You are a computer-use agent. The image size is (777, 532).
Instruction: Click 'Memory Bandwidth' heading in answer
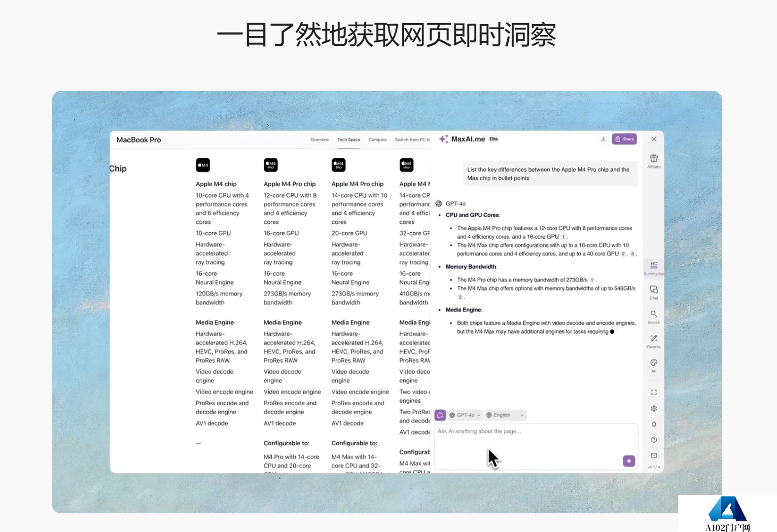coord(471,267)
